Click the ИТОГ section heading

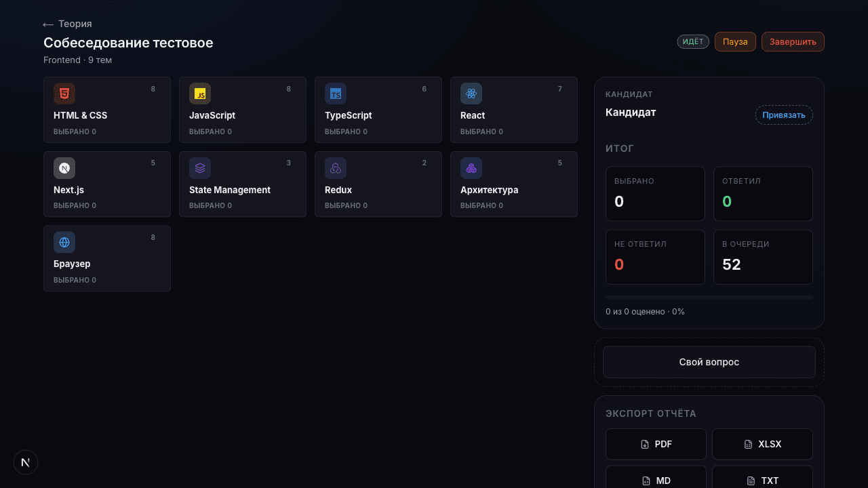coord(620,148)
